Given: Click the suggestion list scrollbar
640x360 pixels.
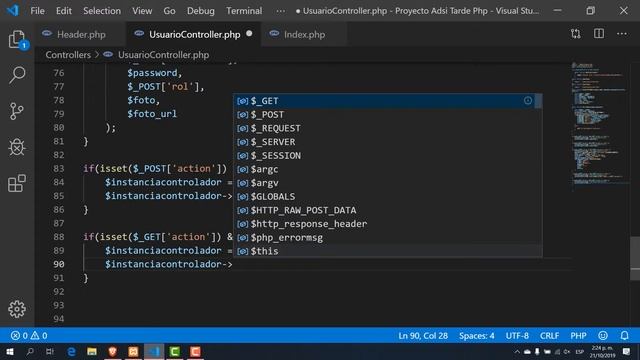Looking at the screenshot, I should tap(538, 101).
